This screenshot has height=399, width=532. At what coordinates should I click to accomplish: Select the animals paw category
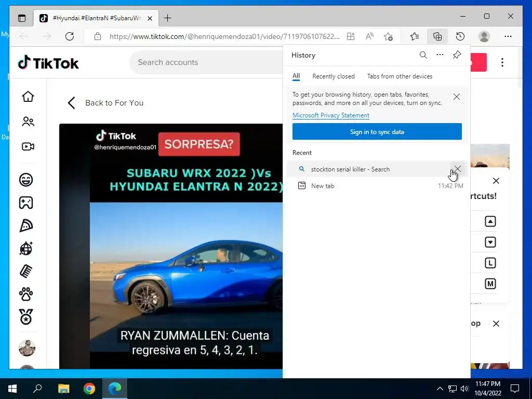26,294
